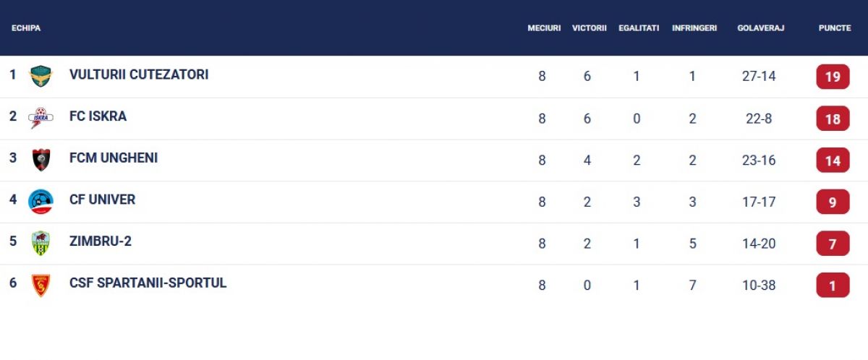Click the INFRINGERI column header
The width and height of the screenshot is (868, 360).
click(x=694, y=28)
